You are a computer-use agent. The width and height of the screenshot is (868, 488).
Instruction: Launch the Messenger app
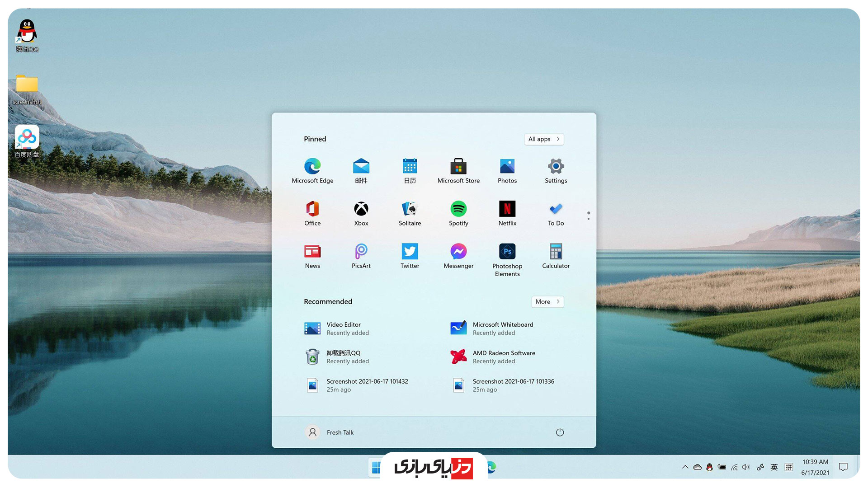click(x=458, y=256)
